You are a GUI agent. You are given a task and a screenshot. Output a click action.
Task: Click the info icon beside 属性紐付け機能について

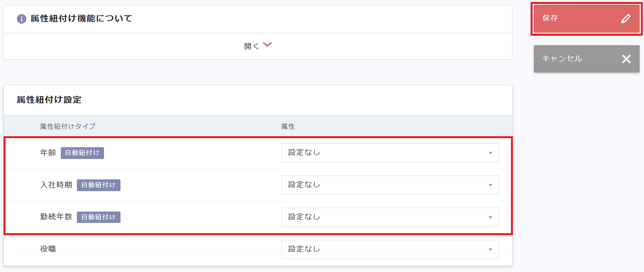coord(22,18)
